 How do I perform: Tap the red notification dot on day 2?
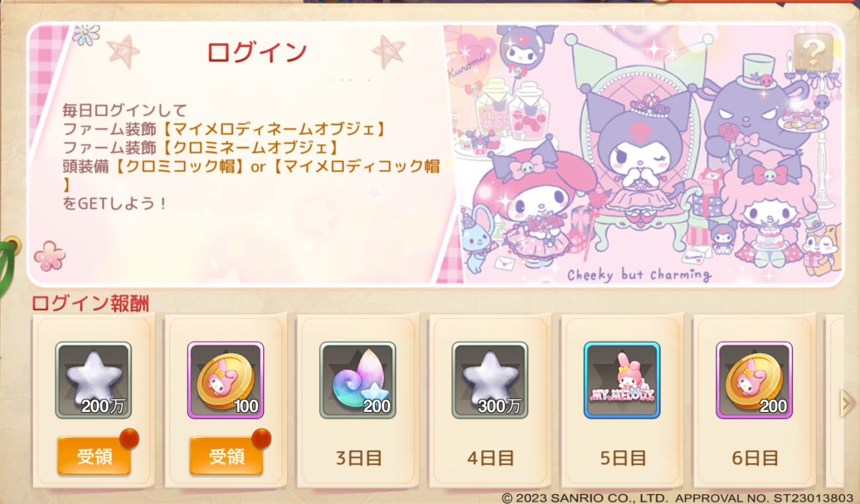point(262,438)
